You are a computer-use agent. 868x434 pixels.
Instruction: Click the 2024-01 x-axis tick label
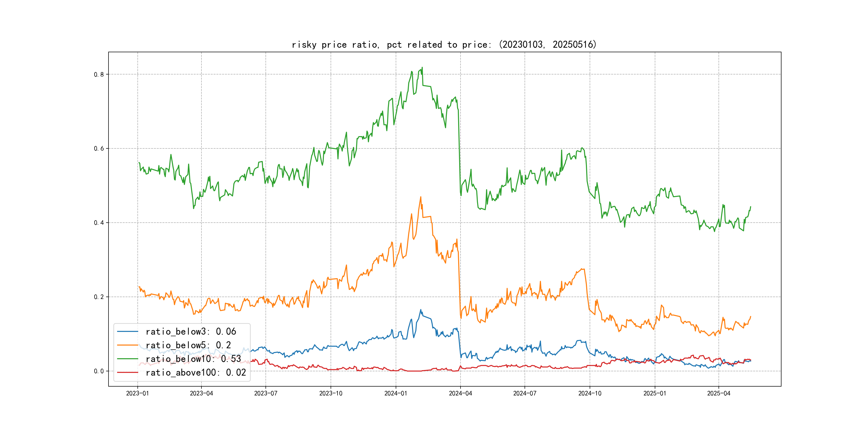(396, 393)
